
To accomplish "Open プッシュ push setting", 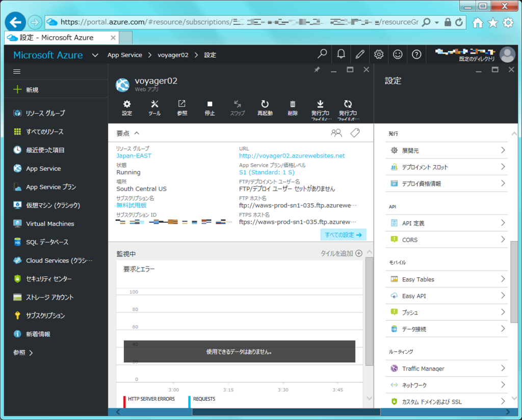I will point(447,312).
